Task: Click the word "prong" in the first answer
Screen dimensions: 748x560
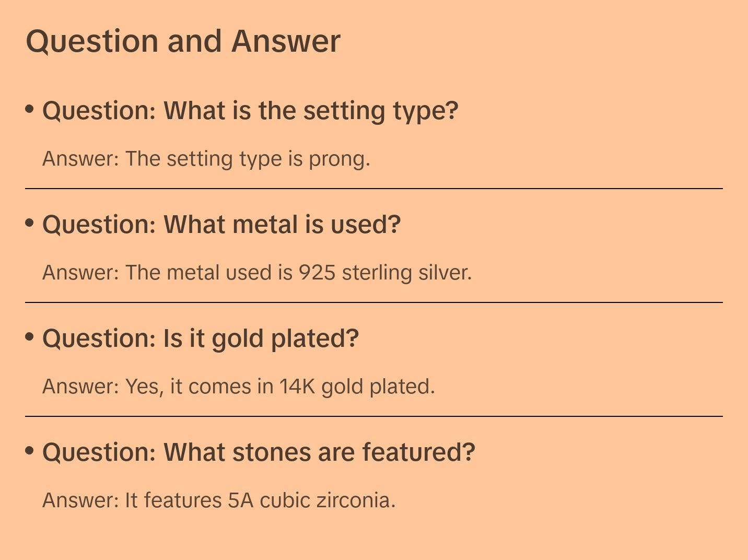Action: click(338, 159)
